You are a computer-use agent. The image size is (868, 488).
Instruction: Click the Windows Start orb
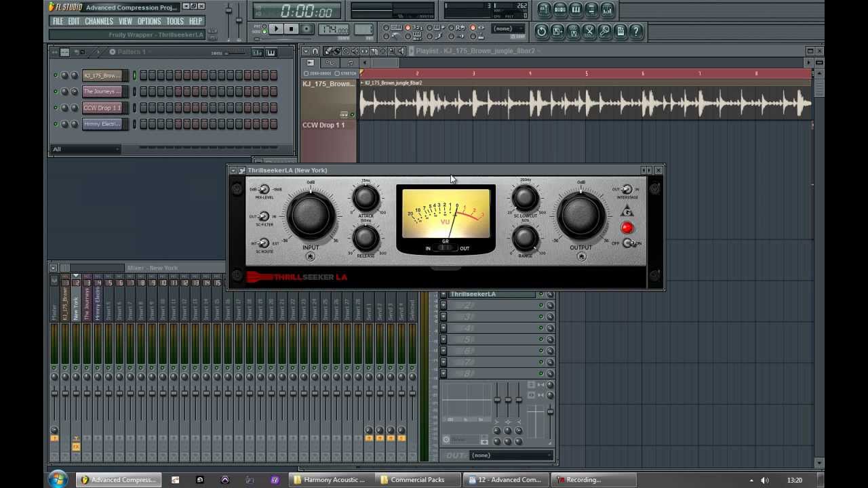58,479
